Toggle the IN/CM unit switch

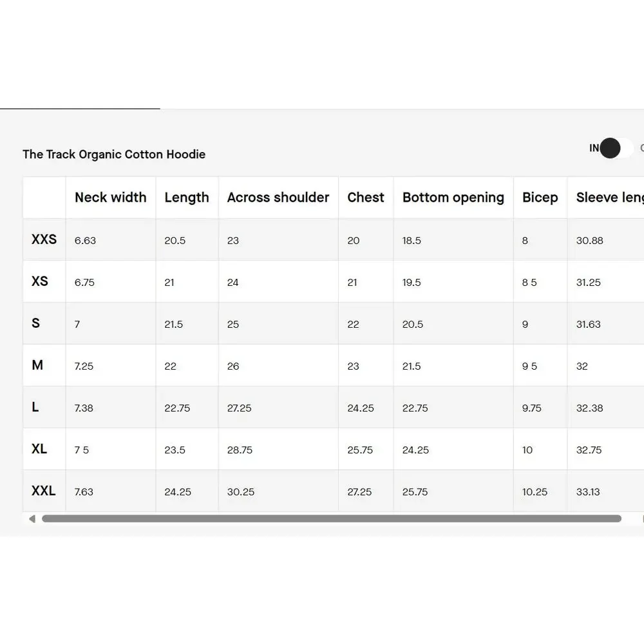click(616, 148)
